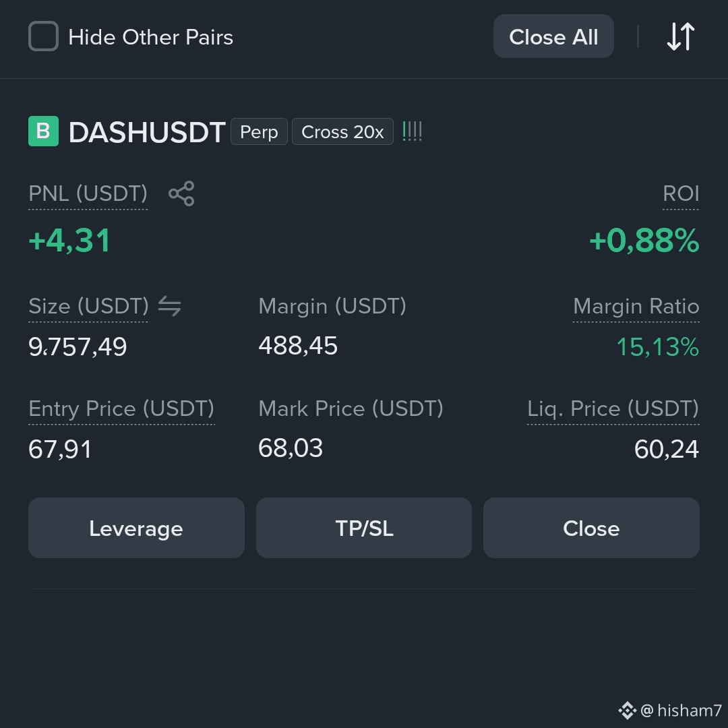Open the Cross 20x margin mode tag
This screenshot has width=728, height=728.
342,132
